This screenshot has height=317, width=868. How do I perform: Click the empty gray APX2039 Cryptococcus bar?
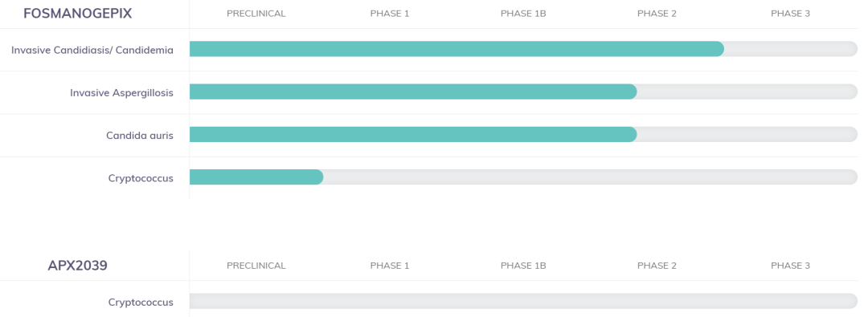tap(523, 301)
